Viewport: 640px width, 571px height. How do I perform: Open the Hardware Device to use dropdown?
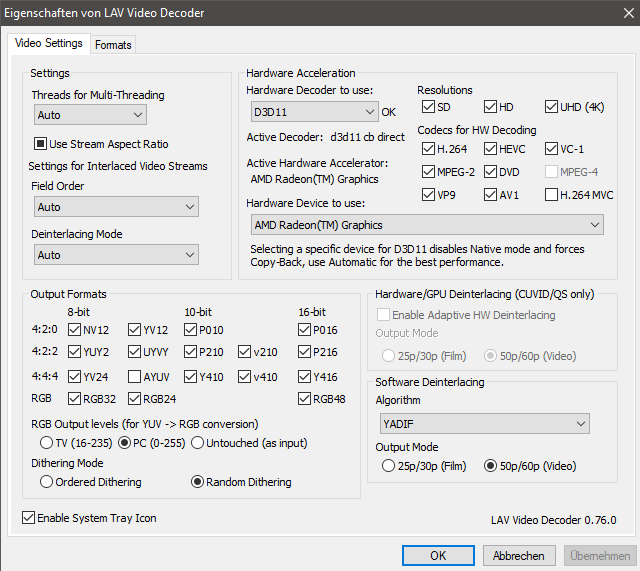click(x=426, y=225)
